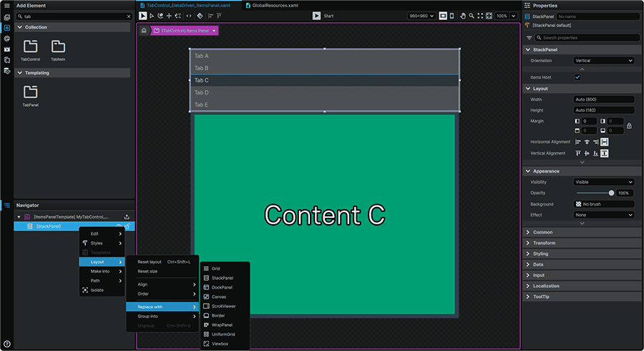Click the Background brush swatch

(x=578, y=204)
